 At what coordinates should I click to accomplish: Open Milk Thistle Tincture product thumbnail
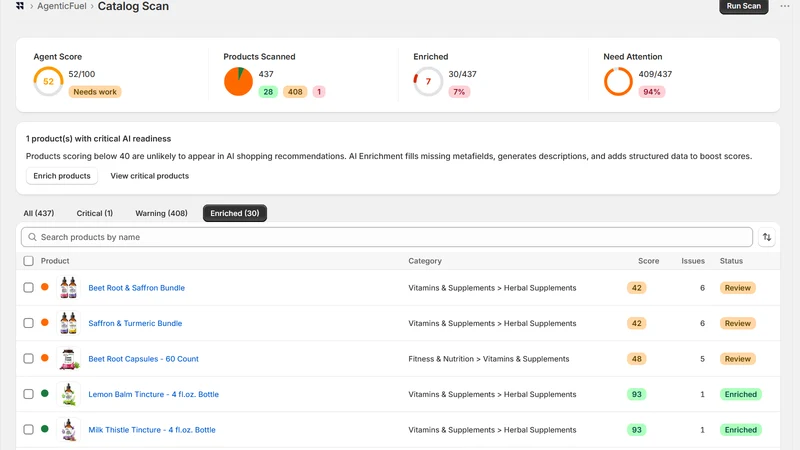pyautogui.click(x=68, y=430)
